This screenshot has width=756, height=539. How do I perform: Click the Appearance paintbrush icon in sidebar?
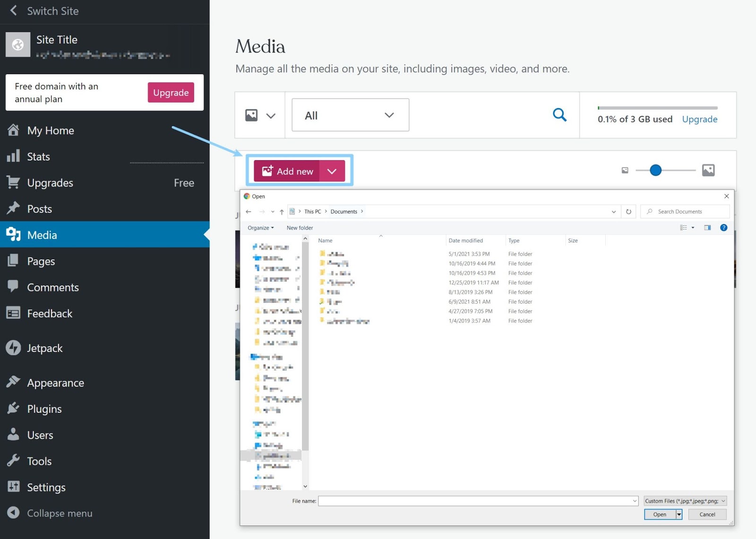pos(14,382)
